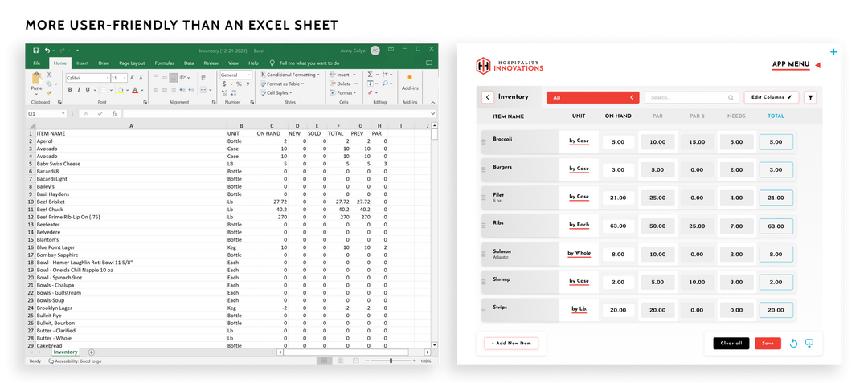
Task: Click the Insert cells button in the ribbon
Action: coord(343,75)
